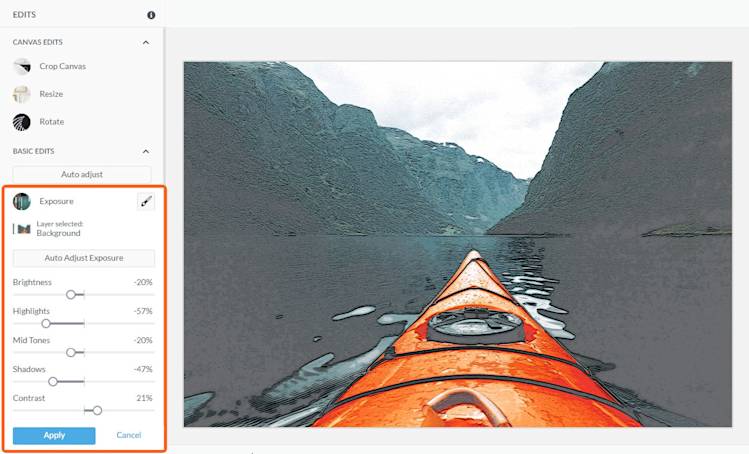Image resolution: width=749 pixels, height=454 pixels.
Task: Open the Edits info icon
Action: tap(151, 15)
